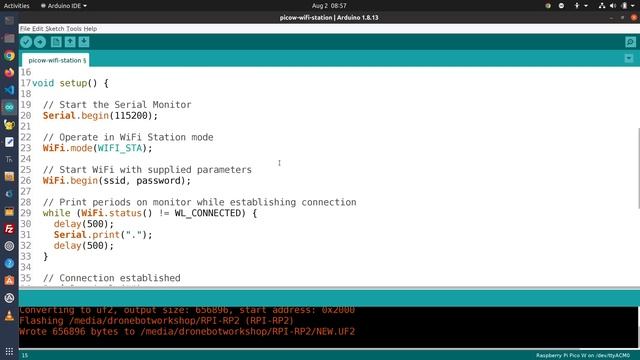The image size is (640, 360).
Task: Open Ubuntu Software from the dock
Action: [x=9, y=281]
